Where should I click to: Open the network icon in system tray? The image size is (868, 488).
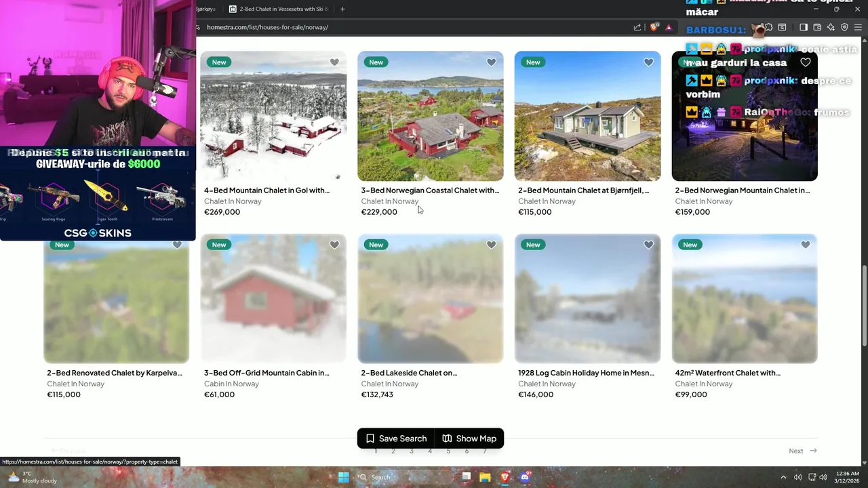tap(812, 477)
